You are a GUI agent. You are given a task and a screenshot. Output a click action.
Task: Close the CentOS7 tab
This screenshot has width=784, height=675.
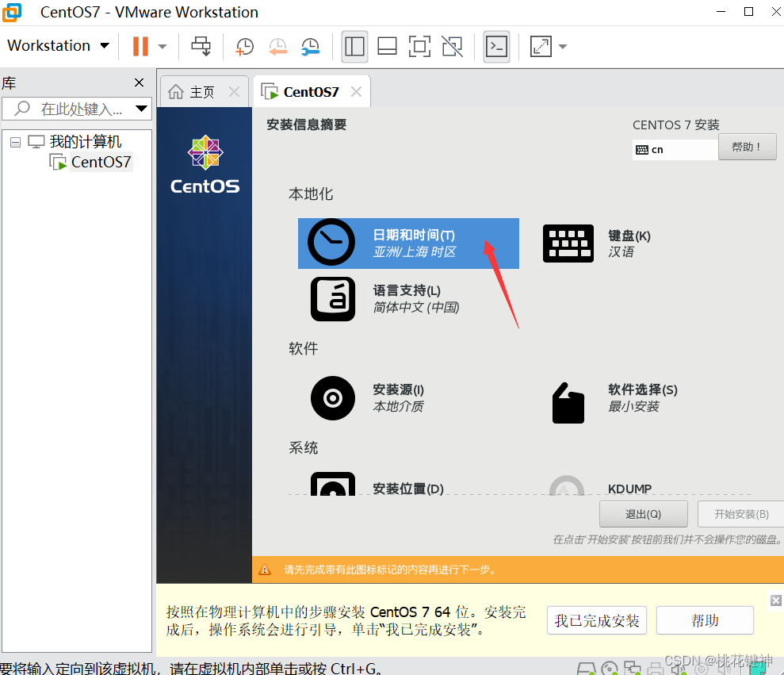click(x=356, y=91)
